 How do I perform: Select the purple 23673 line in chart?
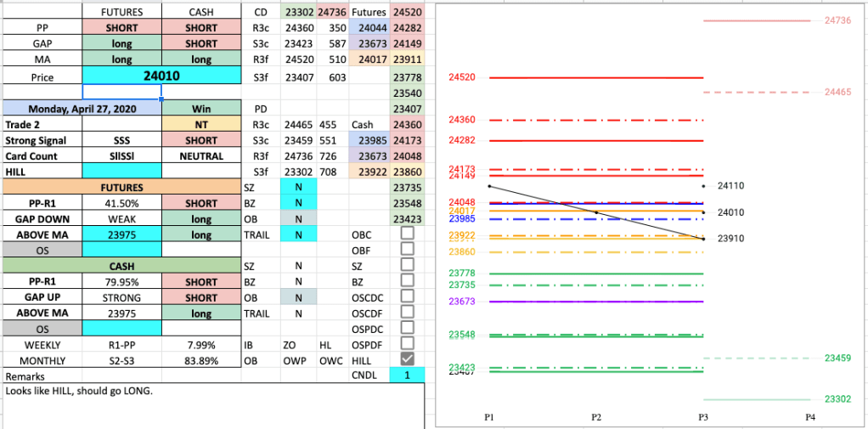pyautogui.click(x=595, y=302)
